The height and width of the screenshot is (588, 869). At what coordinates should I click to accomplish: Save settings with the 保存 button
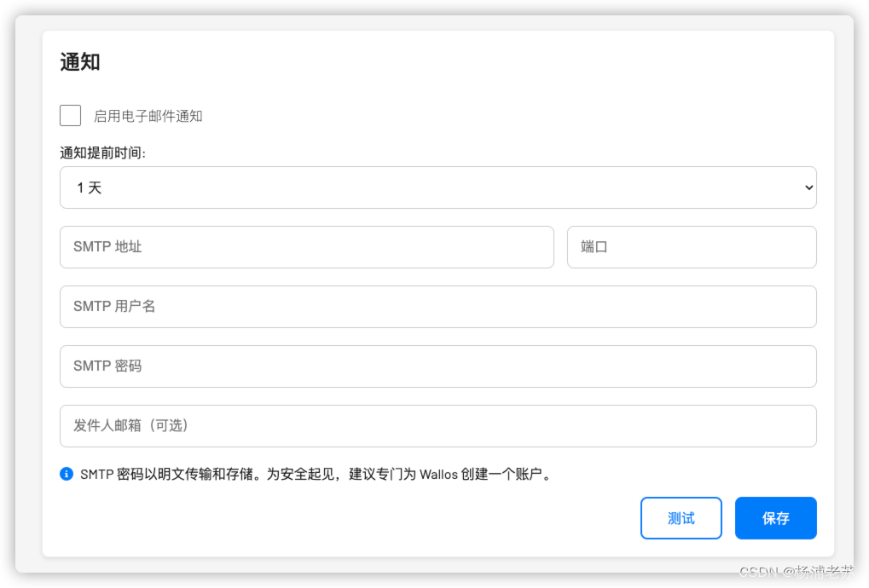776,518
